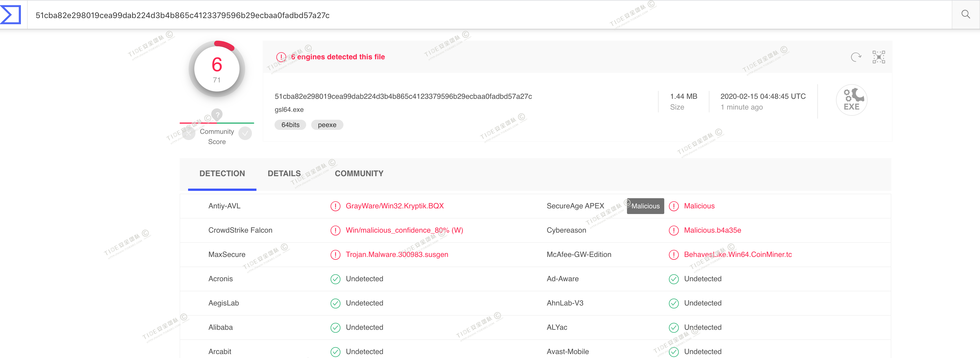Open the COMMUNITY tab
980x358 pixels.
pos(359,173)
